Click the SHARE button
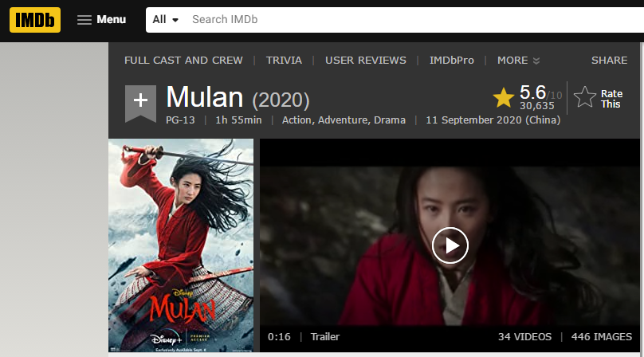The height and width of the screenshot is (357, 644). [x=609, y=61]
